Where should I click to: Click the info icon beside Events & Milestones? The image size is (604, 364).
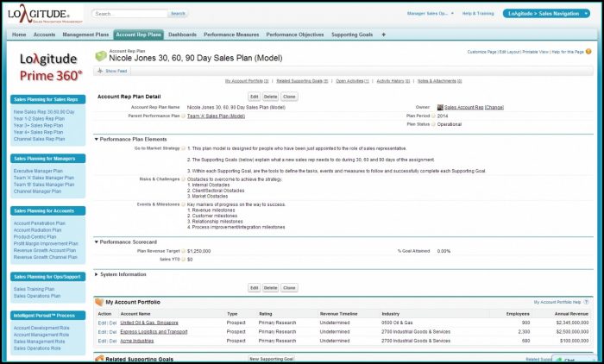point(183,204)
